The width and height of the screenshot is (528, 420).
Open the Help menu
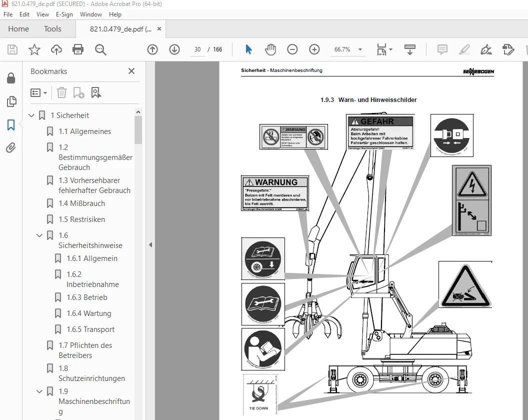115,14
